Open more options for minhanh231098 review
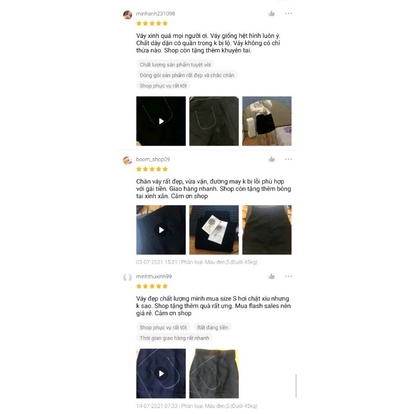 point(288,13)
